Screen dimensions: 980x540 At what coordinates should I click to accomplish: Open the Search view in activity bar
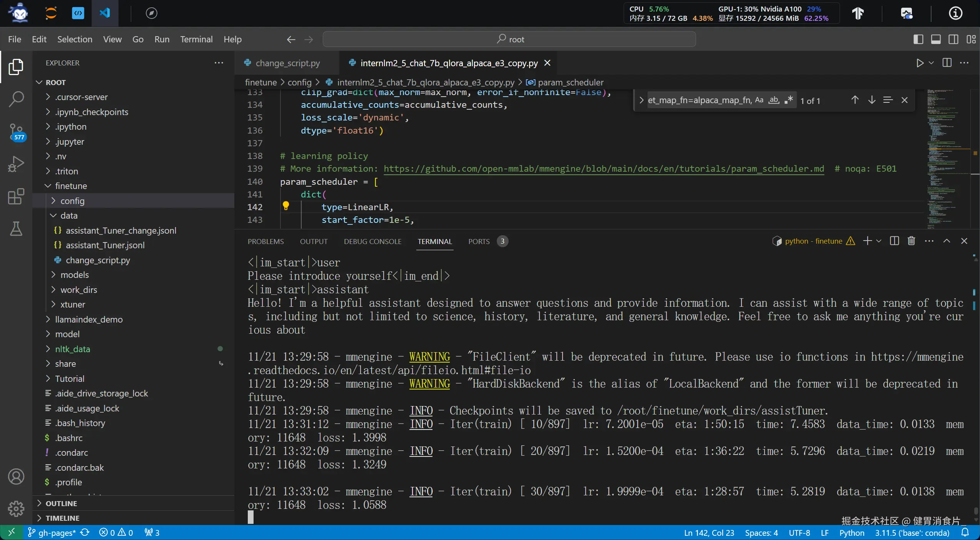coord(16,99)
